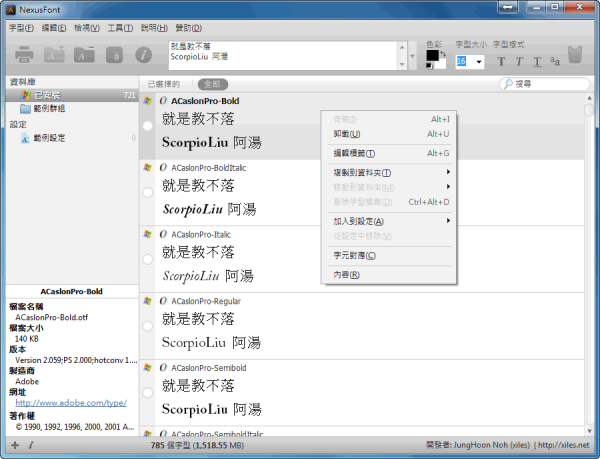Click the sample text box scroll up arrow
Viewport: 600px width, 459px height.
[402, 47]
